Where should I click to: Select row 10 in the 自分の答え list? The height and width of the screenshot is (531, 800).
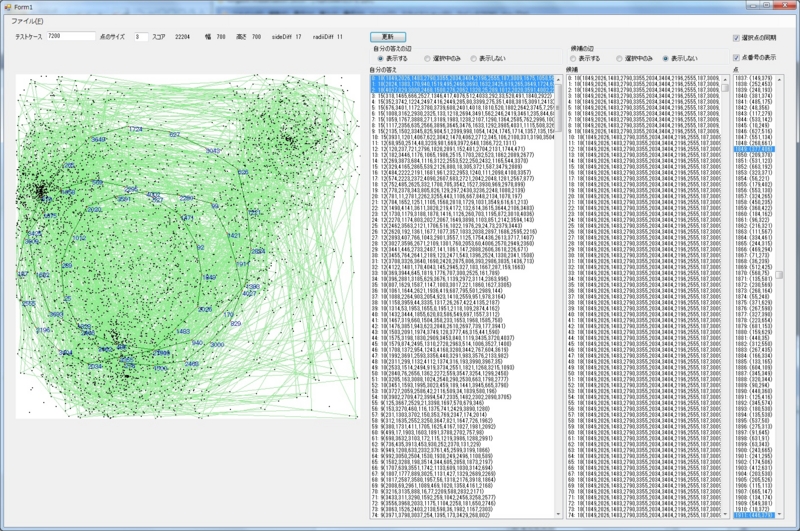click(x=462, y=137)
